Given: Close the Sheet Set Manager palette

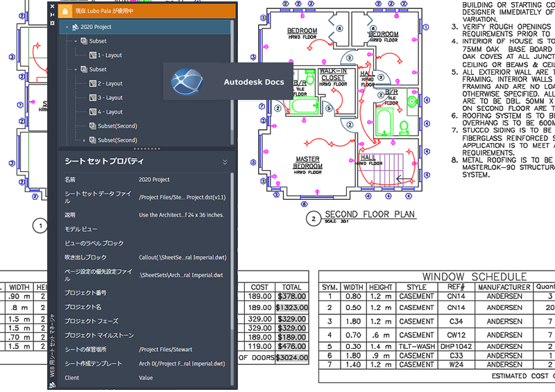Looking at the screenshot, I should [53, 6].
